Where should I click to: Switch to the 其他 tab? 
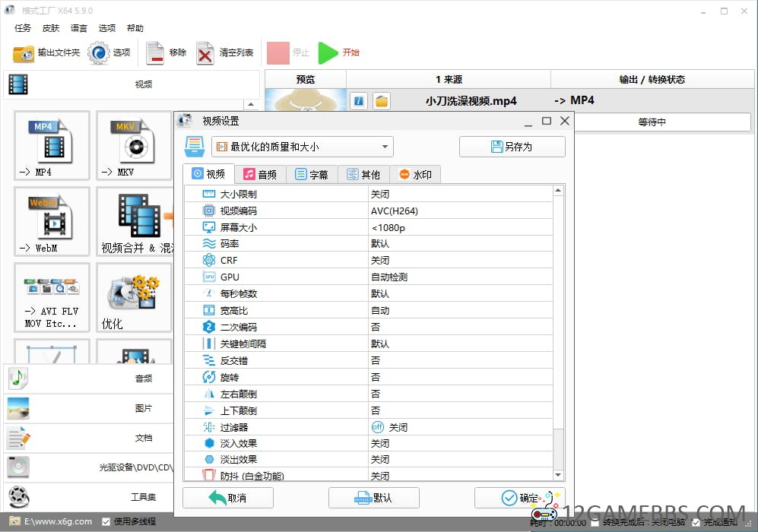click(364, 175)
